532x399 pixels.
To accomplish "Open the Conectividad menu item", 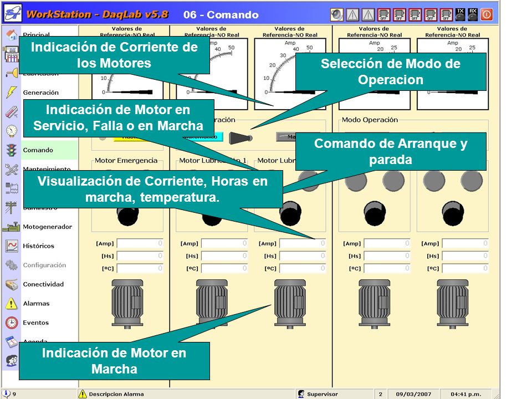I will pyautogui.click(x=43, y=284).
